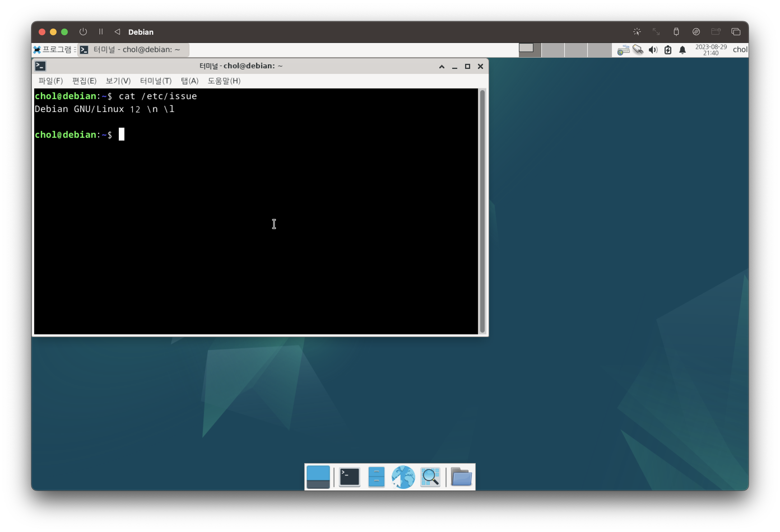Maximize the terminal window
This screenshot has height=532, width=780.
tap(467, 66)
